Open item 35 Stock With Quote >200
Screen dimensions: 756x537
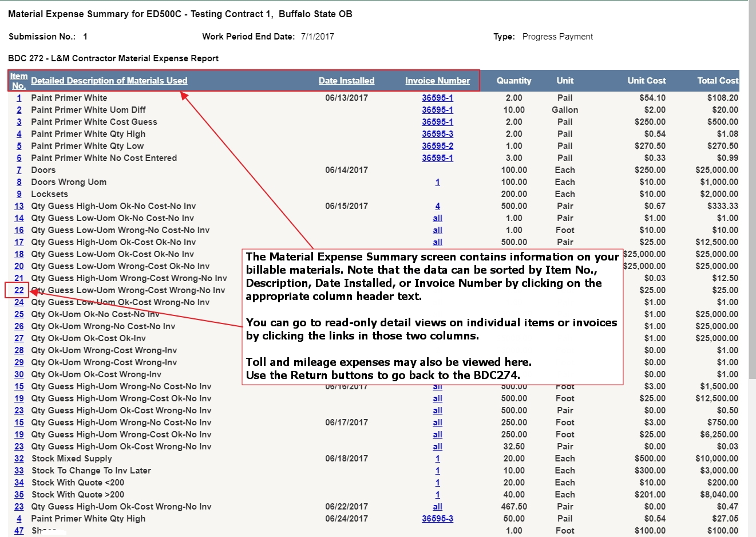[19, 495]
